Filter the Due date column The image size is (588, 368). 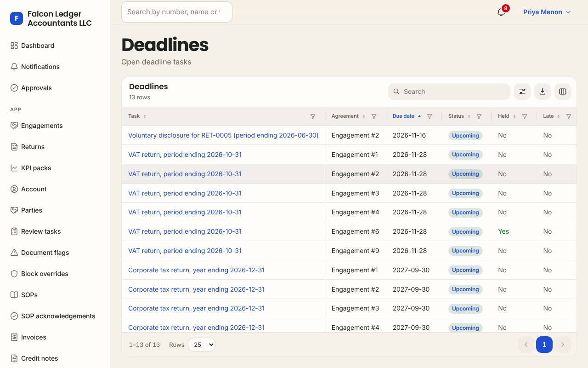[430, 116]
